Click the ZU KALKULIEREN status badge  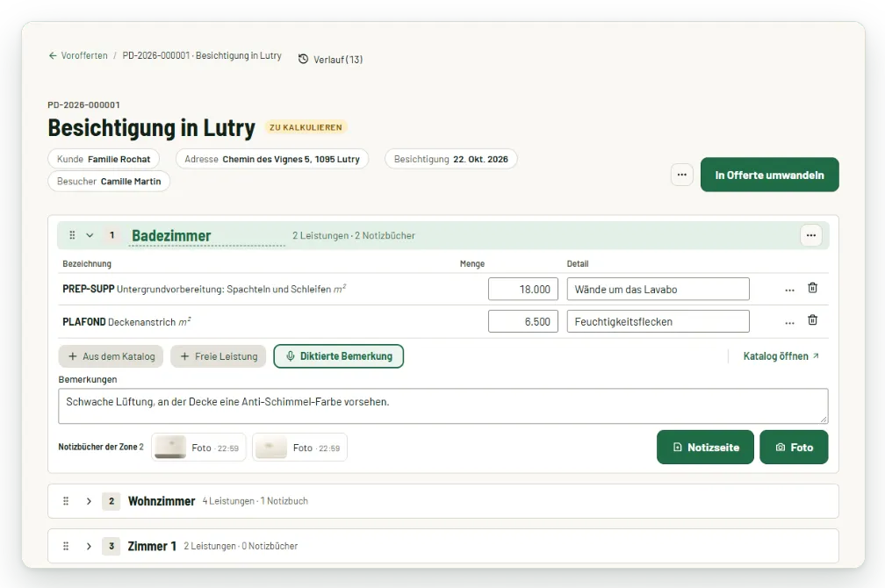coord(306,127)
